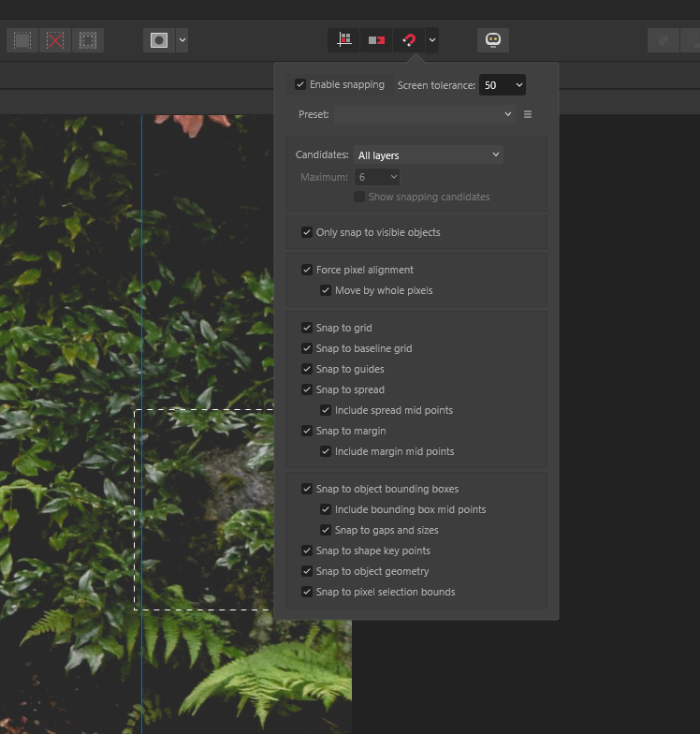This screenshot has height=734, width=700.
Task: Expand the Candidates All layers dropdown
Action: pyautogui.click(x=429, y=155)
